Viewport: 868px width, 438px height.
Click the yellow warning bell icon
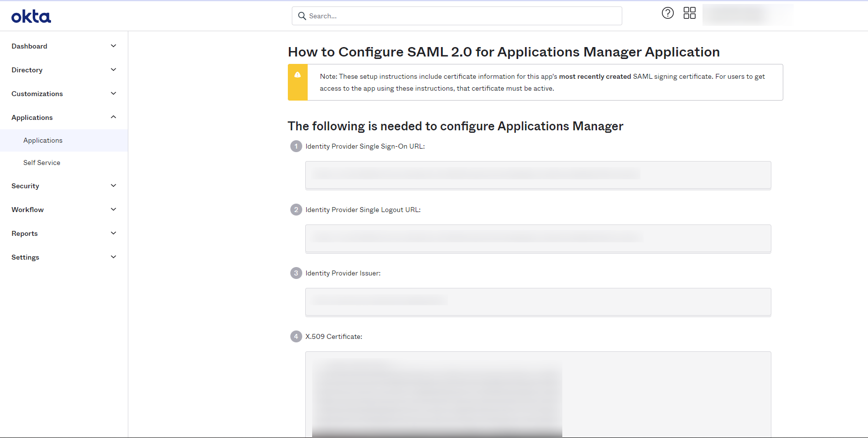pos(298,75)
